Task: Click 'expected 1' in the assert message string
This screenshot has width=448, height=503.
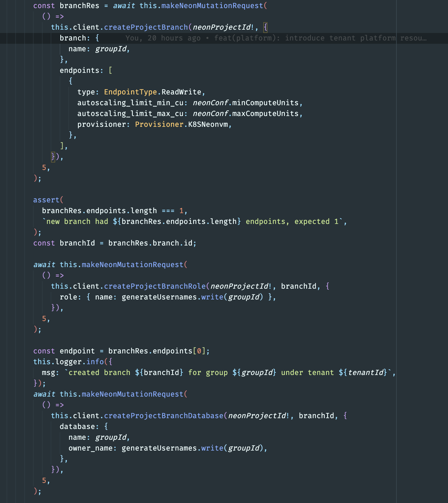Action: (x=316, y=222)
